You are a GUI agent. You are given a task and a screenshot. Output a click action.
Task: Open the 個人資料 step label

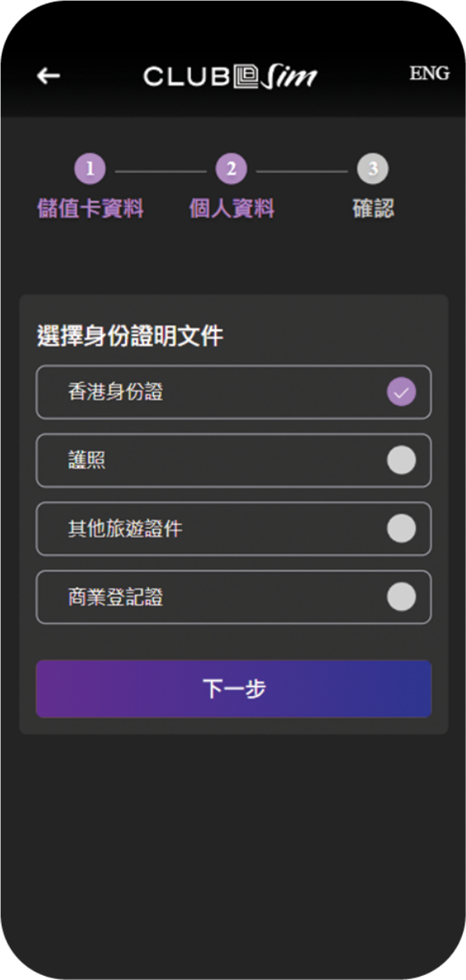click(x=231, y=208)
